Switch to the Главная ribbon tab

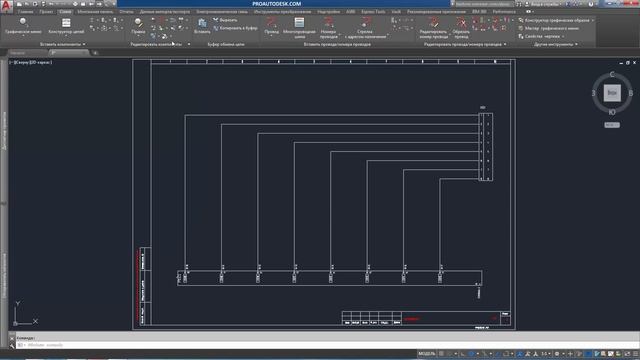(25, 11)
